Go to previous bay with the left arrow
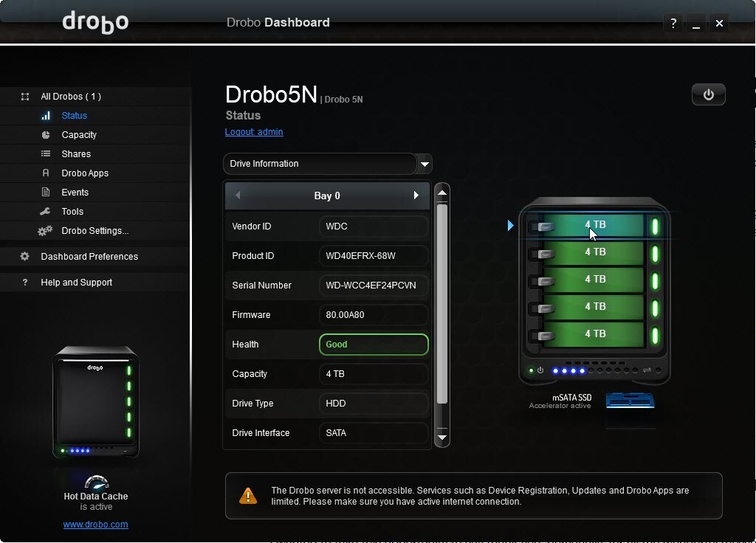This screenshot has height=543, width=756. 238,196
